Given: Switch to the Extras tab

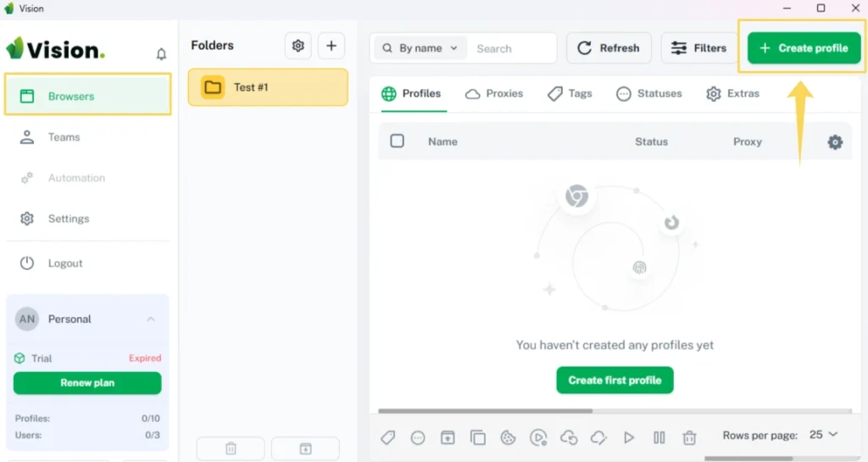Looking at the screenshot, I should (x=732, y=93).
